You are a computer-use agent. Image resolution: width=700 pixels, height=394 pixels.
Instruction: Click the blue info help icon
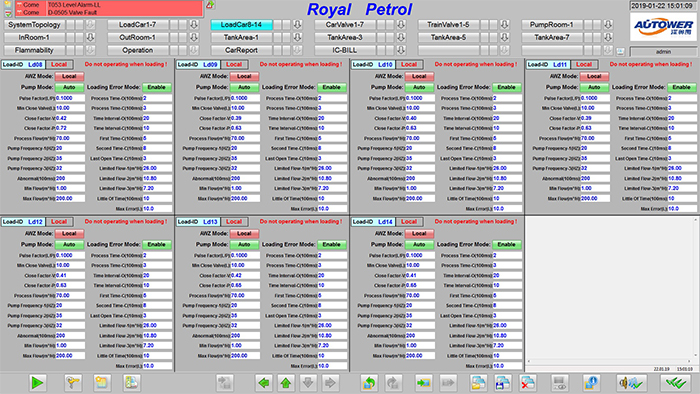click(x=591, y=383)
